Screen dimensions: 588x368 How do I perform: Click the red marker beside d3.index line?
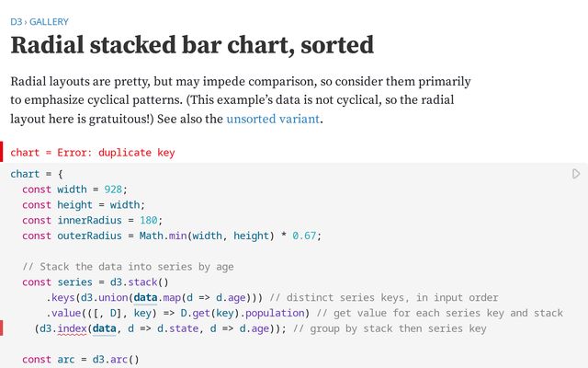click(x=2, y=328)
